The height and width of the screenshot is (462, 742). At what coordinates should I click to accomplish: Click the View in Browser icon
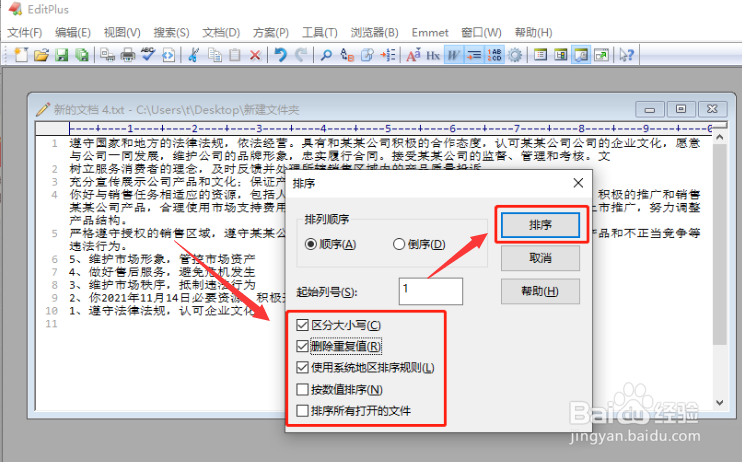click(x=168, y=55)
